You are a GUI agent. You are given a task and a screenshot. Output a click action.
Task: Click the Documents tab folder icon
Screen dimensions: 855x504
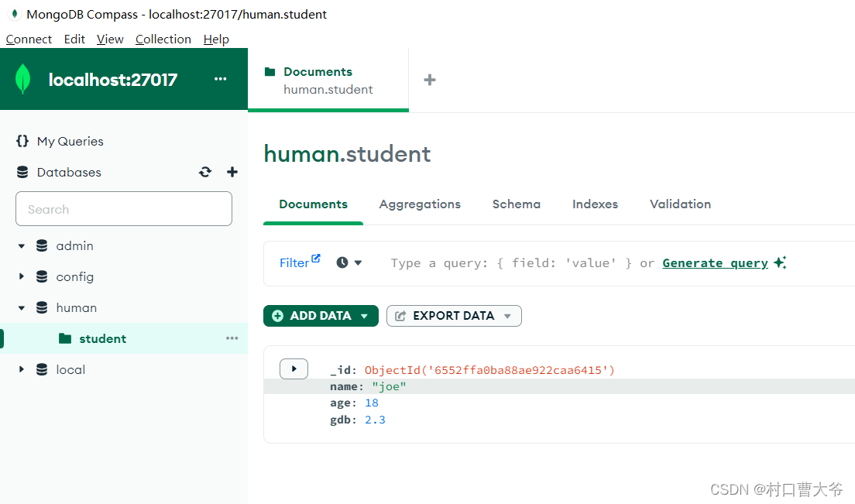[270, 71]
